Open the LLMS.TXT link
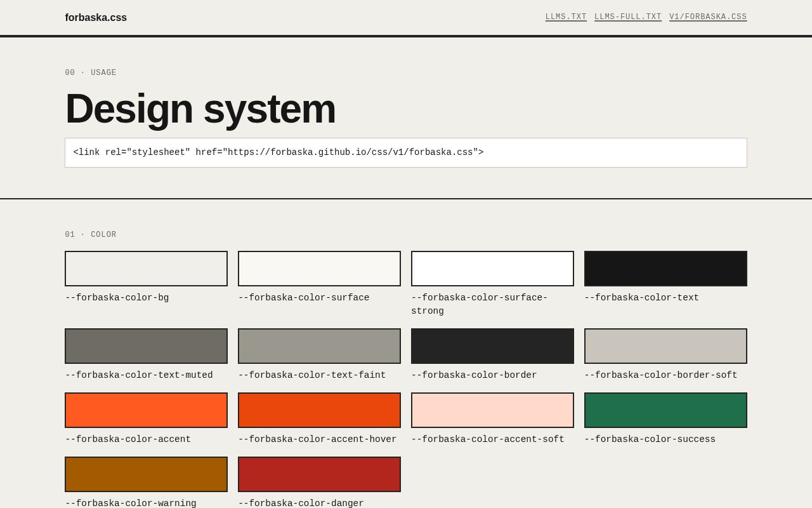The width and height of the screenshot is (812, 508). (x=566, y=17)
